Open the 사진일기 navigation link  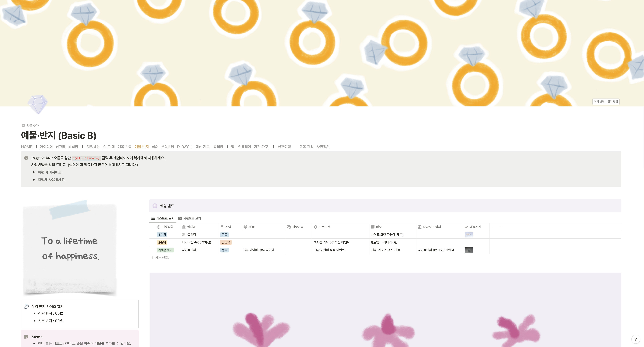click(323, 147)
